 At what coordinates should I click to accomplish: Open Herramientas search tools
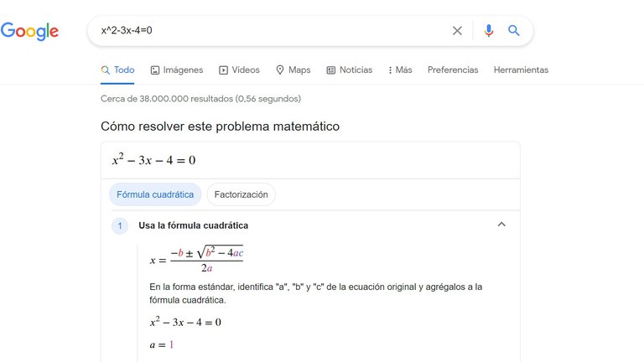(521, 70)
